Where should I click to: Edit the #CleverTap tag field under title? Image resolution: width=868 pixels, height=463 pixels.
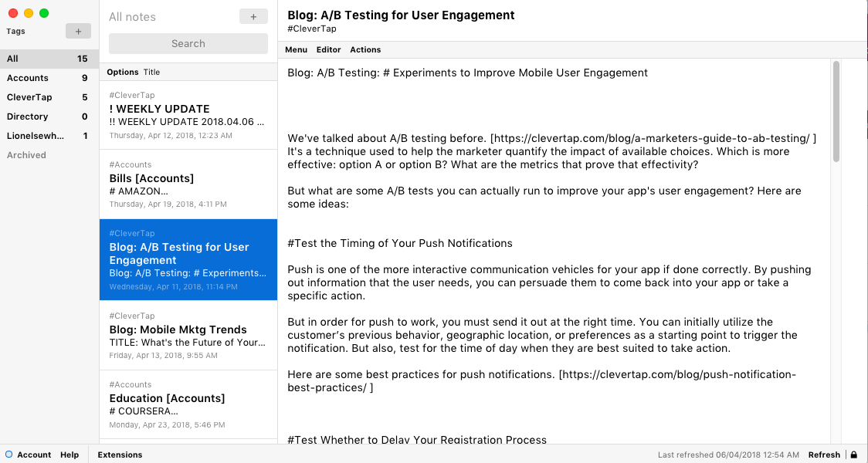coord(312,29)
